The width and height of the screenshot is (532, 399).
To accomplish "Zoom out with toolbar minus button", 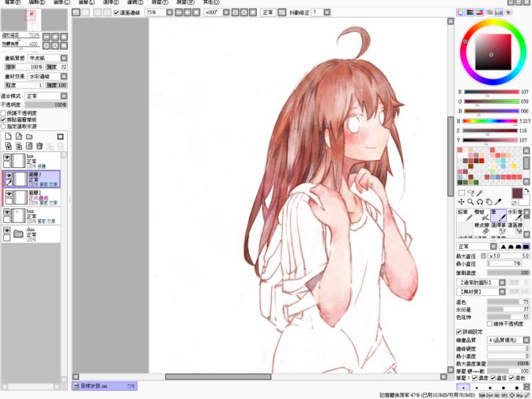I will point(179,13).
